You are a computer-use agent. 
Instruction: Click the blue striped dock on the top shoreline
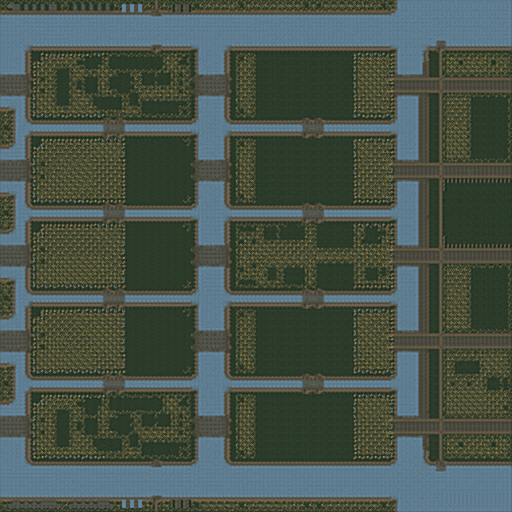click(132, 8)
